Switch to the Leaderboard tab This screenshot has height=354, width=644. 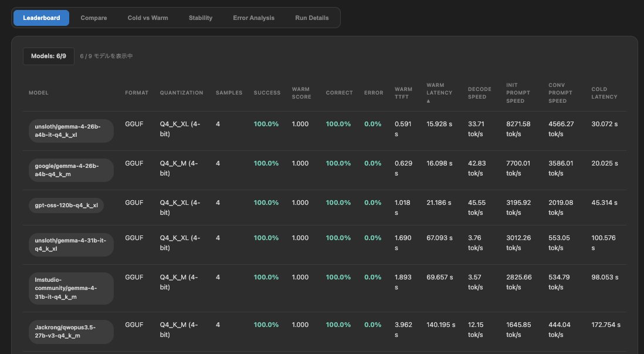pos(41,18)
